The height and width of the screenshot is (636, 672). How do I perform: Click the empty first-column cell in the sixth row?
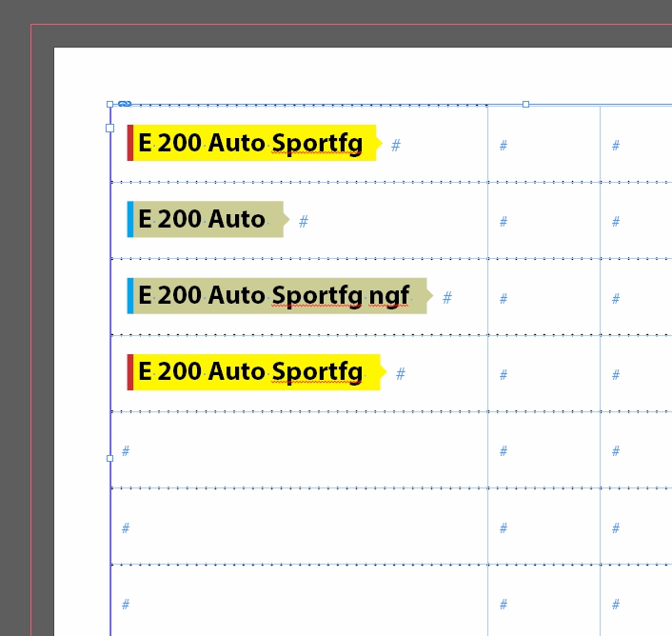[x=299, y=527]
